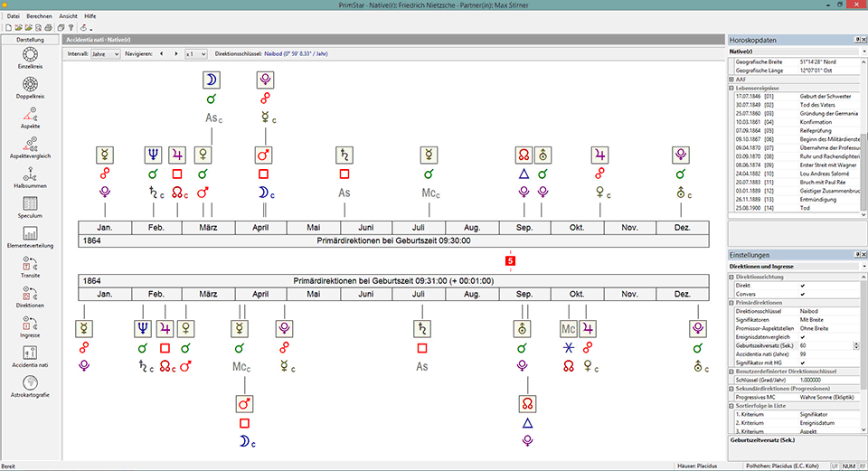The width and height of the screenshot is (868, 471).
Task: Collapse the Lebensereignisse section
Action: [731, 88]
